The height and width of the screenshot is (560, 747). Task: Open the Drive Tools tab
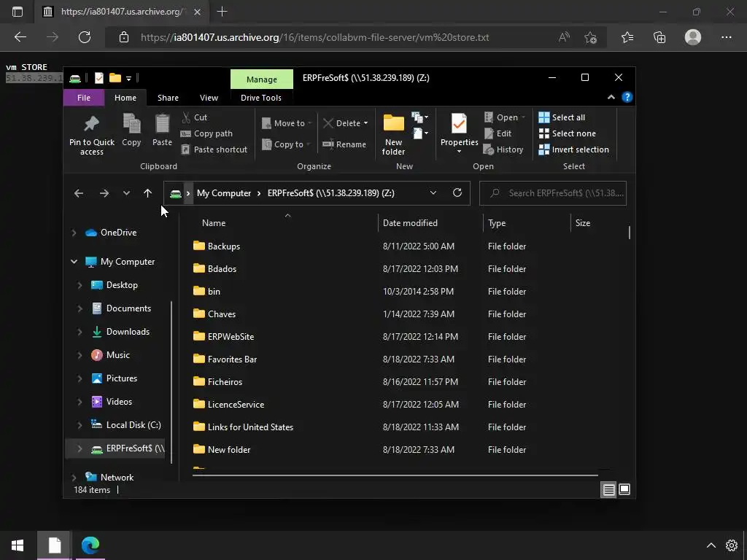pyautogui.click(x=261, y=98)
